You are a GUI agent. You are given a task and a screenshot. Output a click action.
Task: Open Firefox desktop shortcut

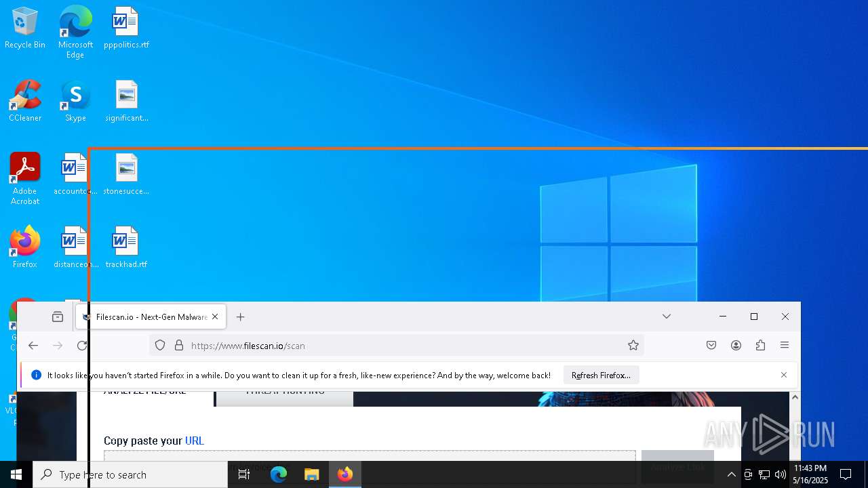click(x=25, y=248)
